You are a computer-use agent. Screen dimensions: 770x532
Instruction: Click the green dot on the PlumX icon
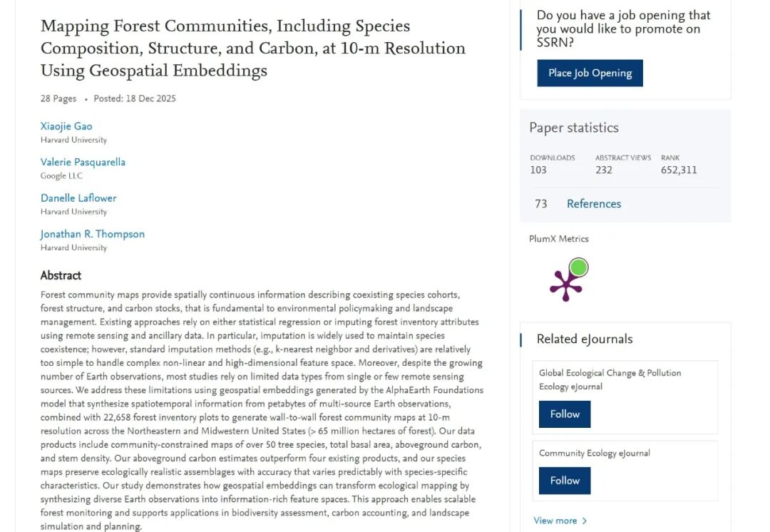pyautogui.click(x=579, y=267)
